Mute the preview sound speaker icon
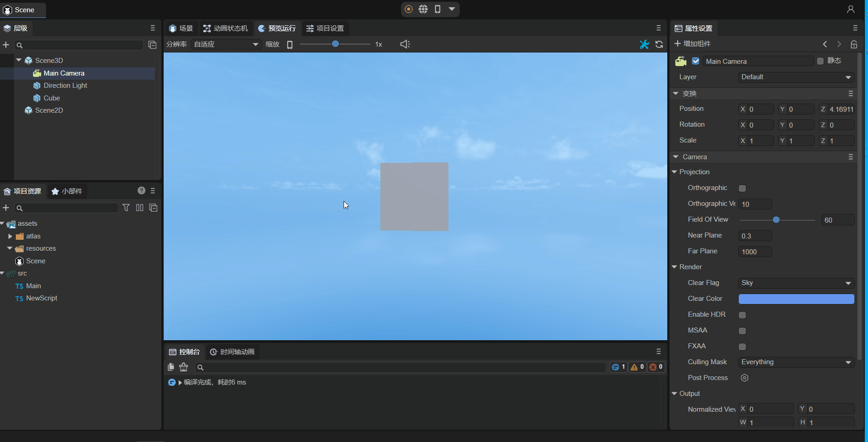Screen dimensions: 868x442 point(405,44)
